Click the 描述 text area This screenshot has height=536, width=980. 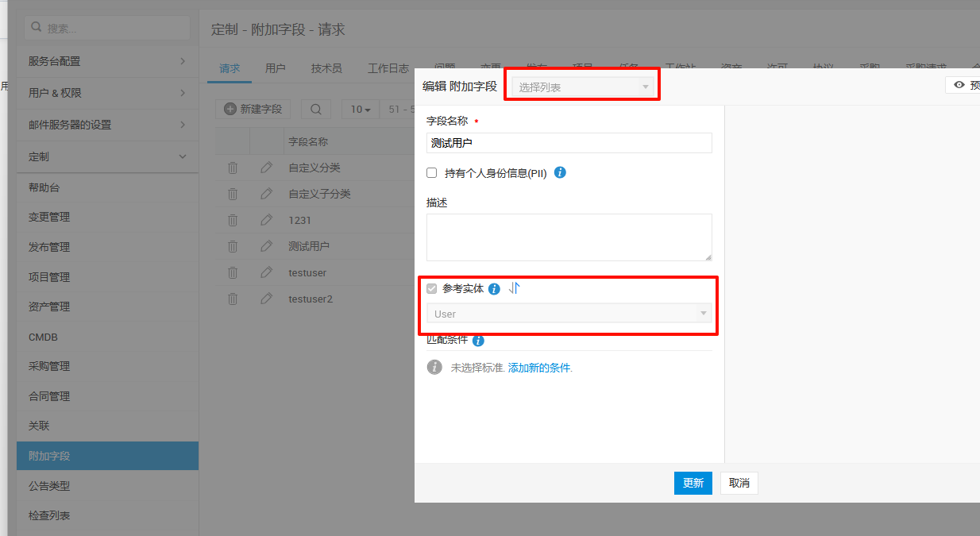click(x=569, y=237)
